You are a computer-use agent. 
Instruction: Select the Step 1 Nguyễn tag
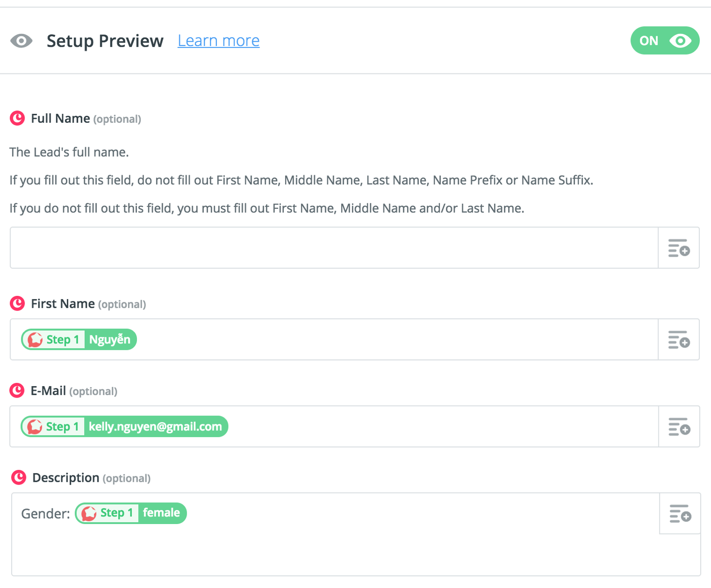(79, 340)
